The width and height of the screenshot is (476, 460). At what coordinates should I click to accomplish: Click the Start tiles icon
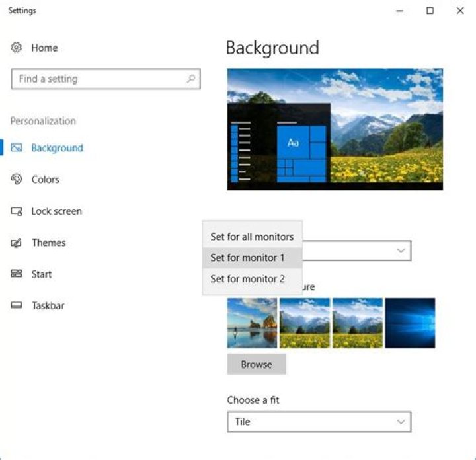(x=17, y=274)
